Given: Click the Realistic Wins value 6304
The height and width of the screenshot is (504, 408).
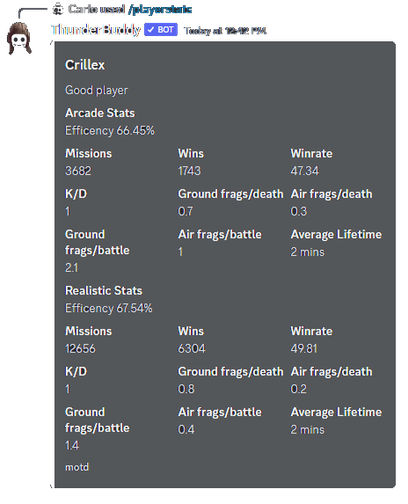Looking at the screenshot, I should coord(192,348).
